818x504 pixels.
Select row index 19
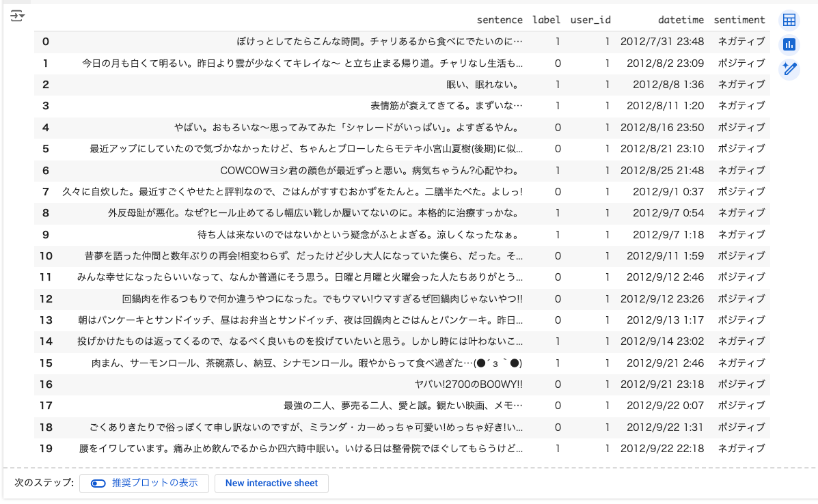coord(46,448)
